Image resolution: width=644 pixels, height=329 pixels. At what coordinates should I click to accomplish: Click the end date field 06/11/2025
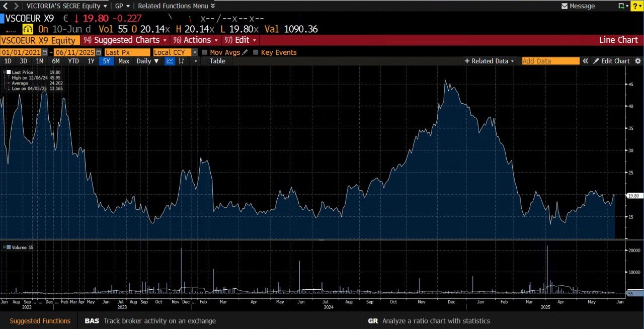[75, 52]
